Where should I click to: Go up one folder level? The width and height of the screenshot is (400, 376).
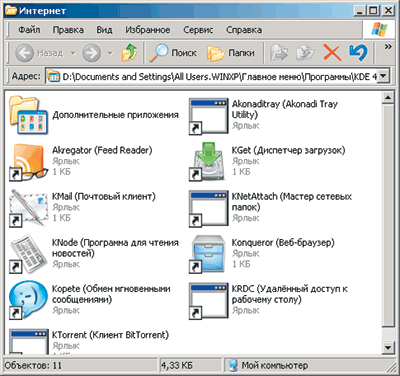[x=129, y=53]
